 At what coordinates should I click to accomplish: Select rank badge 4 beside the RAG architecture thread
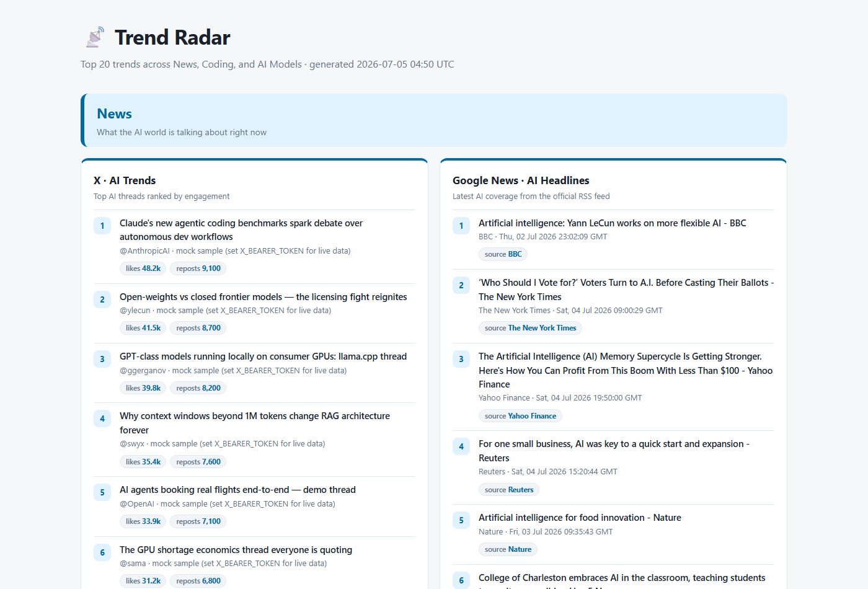102,418
